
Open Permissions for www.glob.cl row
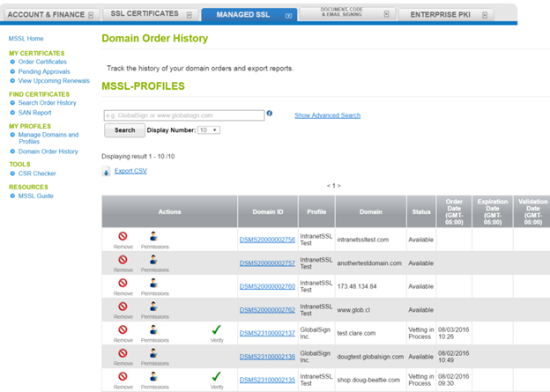point(154,307)
